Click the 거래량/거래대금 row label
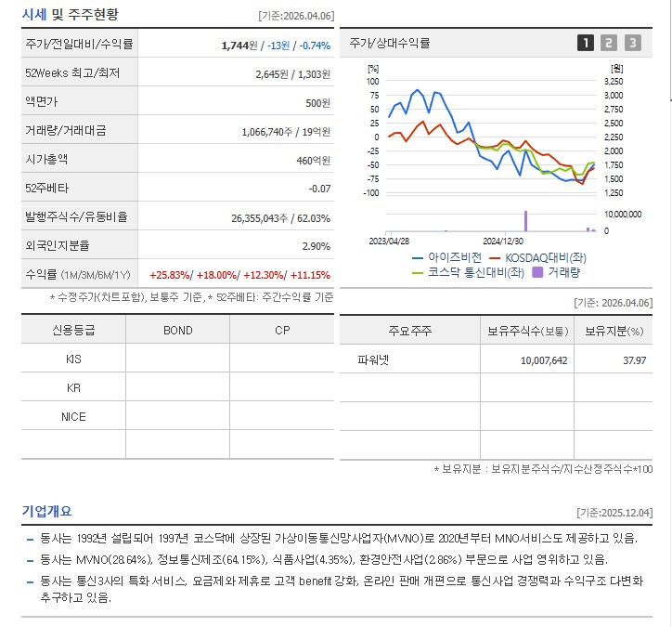This screenshot has width=672, height=627. (66, 130)
